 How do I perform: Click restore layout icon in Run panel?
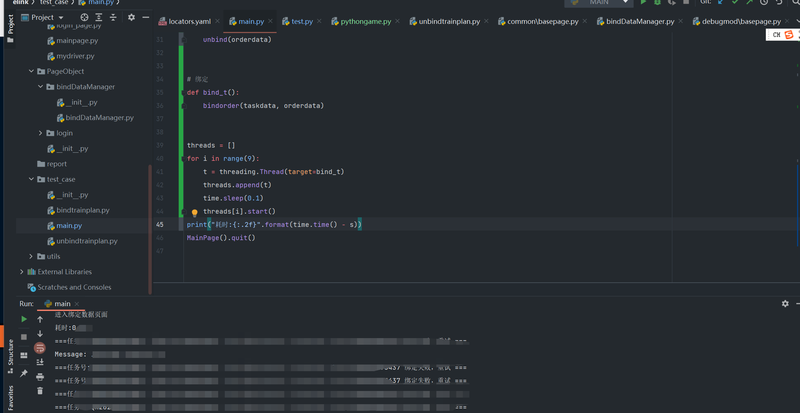pos(24,355)
